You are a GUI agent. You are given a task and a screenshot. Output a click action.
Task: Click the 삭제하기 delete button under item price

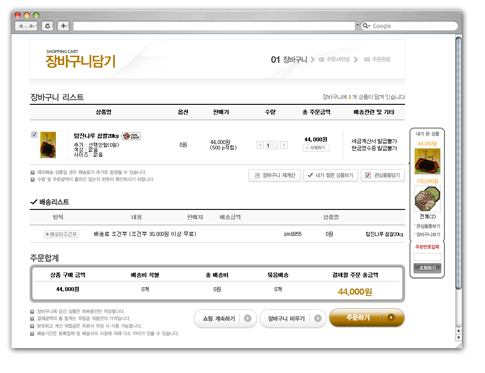[316, 148]
